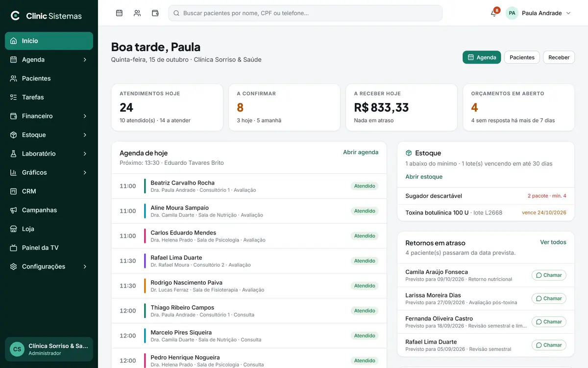Click Agenda calendar icon in sidebar
Image resolution: width=588 pixels, height=368 pixels.
pos(14,59)
